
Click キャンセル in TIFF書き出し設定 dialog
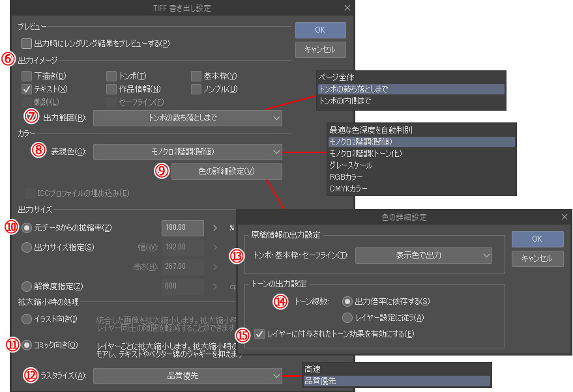point(321,49)
